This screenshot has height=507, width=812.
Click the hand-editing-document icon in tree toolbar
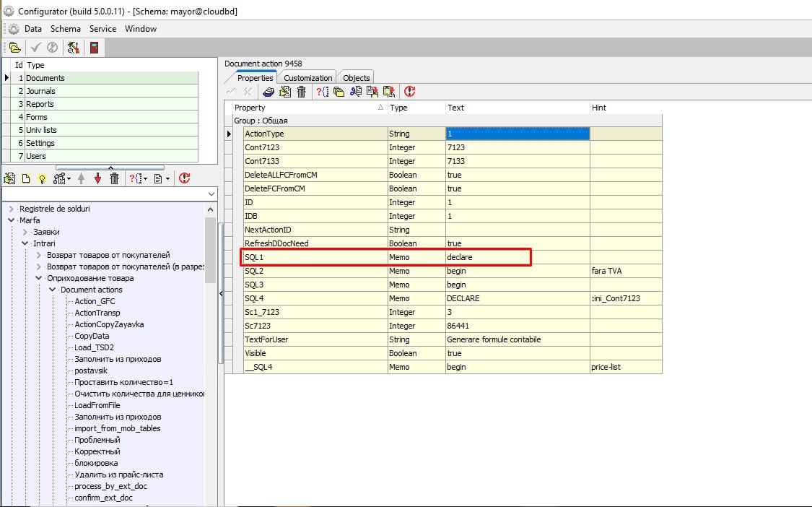click(x=9, y=179)
